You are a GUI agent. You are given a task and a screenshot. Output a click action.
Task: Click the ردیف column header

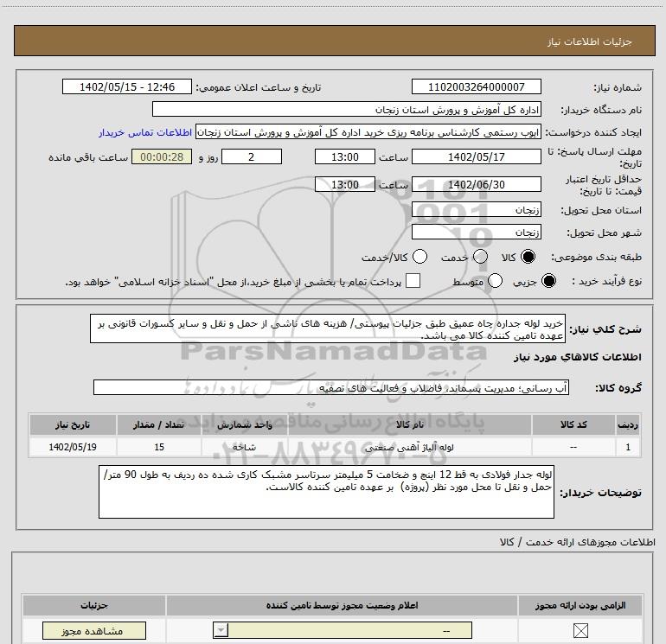coord(628,425)
